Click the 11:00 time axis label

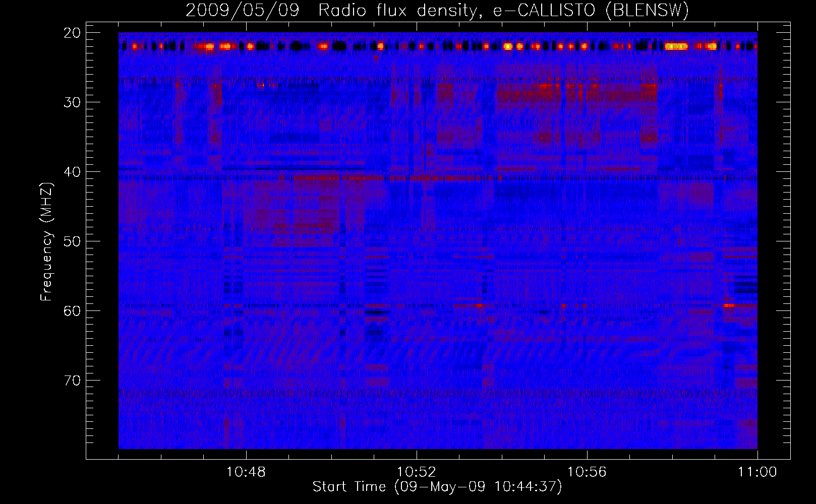[x=757, y=472]
